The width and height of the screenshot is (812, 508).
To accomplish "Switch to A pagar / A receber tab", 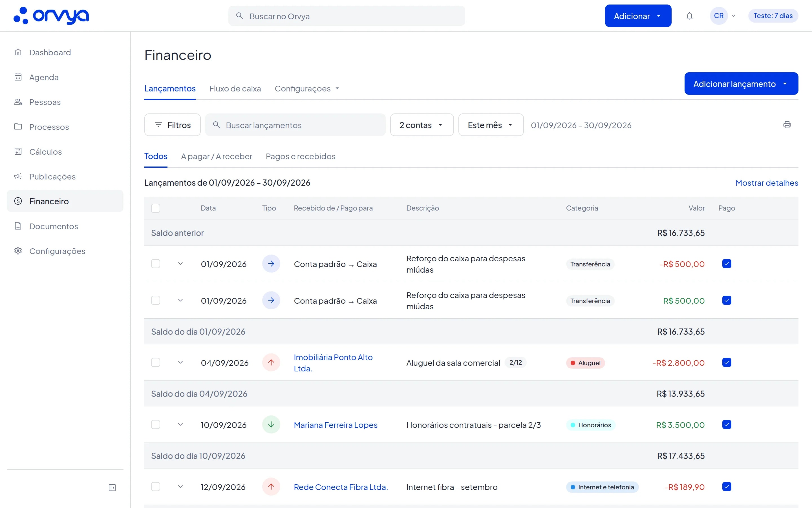I will [217, 156].
